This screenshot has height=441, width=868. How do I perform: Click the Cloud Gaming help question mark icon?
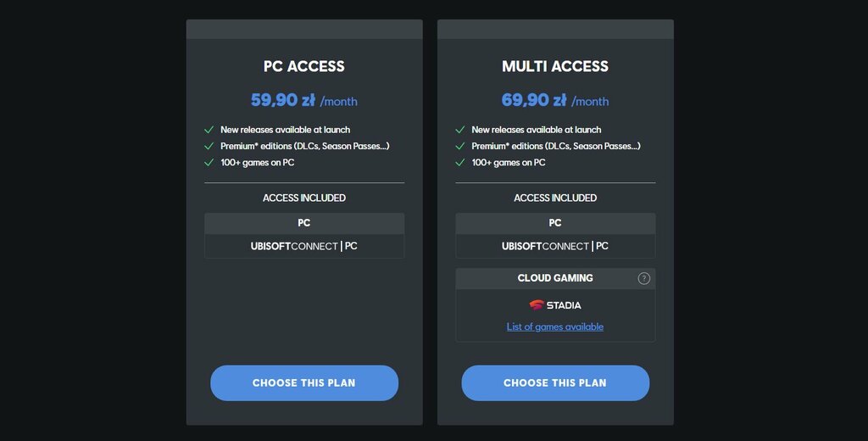[x=644, y=279]
